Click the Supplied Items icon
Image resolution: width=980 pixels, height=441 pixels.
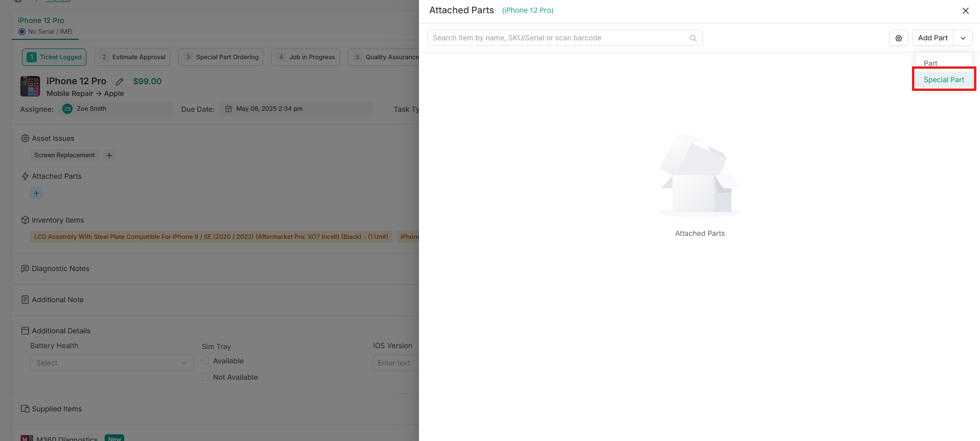[25, 409]
